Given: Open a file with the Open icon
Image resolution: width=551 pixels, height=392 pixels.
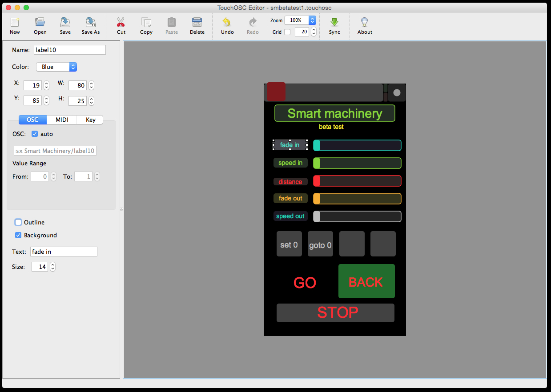Looking at the screenshot, I should (40, 22).
